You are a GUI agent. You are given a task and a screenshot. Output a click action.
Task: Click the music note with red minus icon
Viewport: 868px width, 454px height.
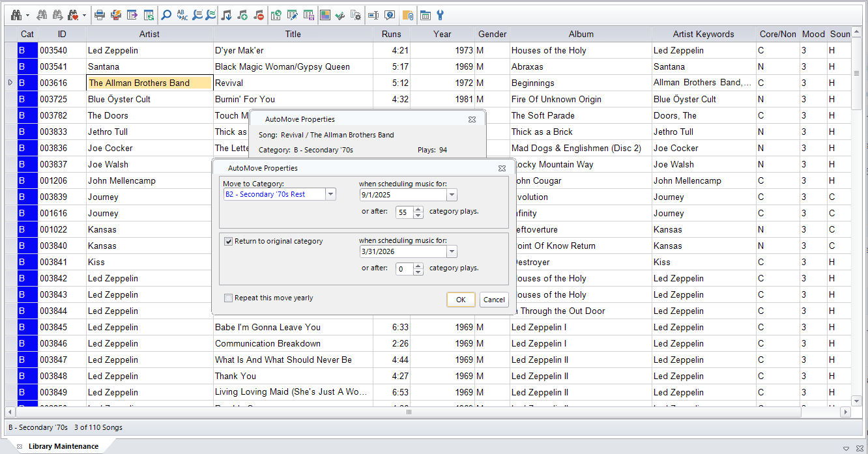(x=259, y=14)
